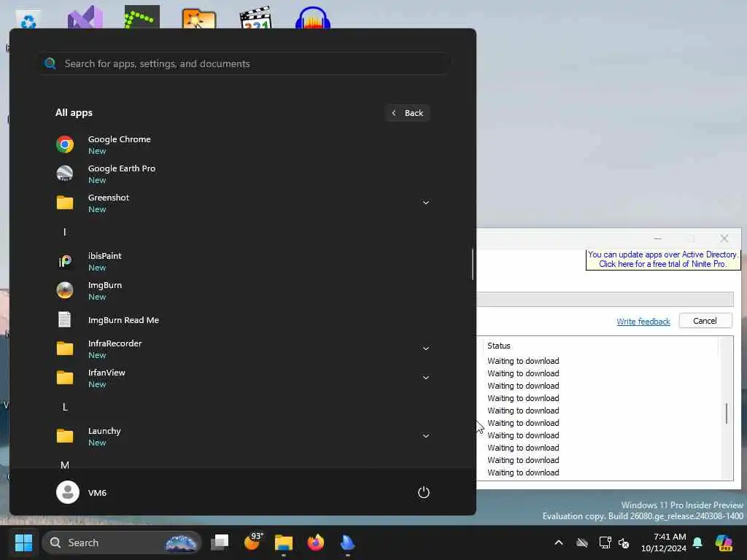747x560 pixels.
Task: Click Write feedback link in Ninite
Action: 643,322
